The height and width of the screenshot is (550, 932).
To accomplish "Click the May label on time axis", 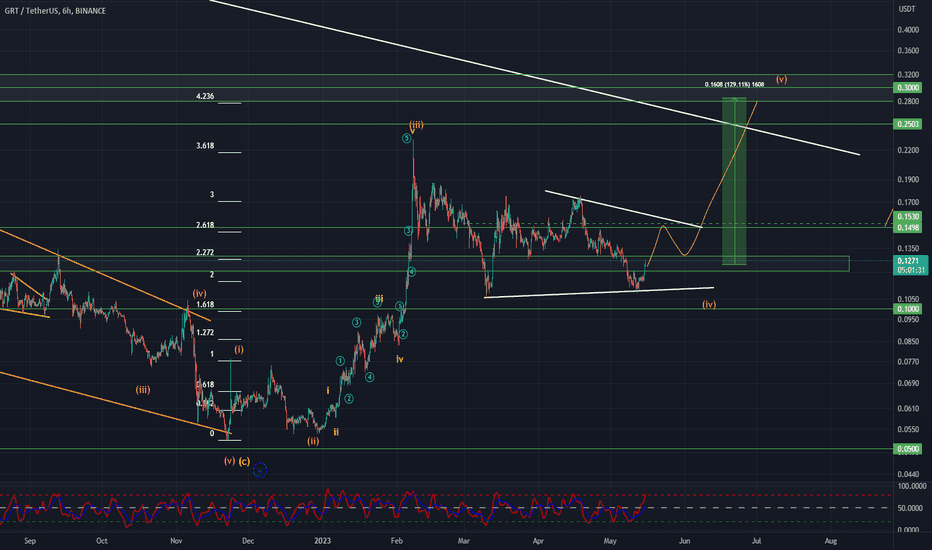I will [x=610, y=541].
